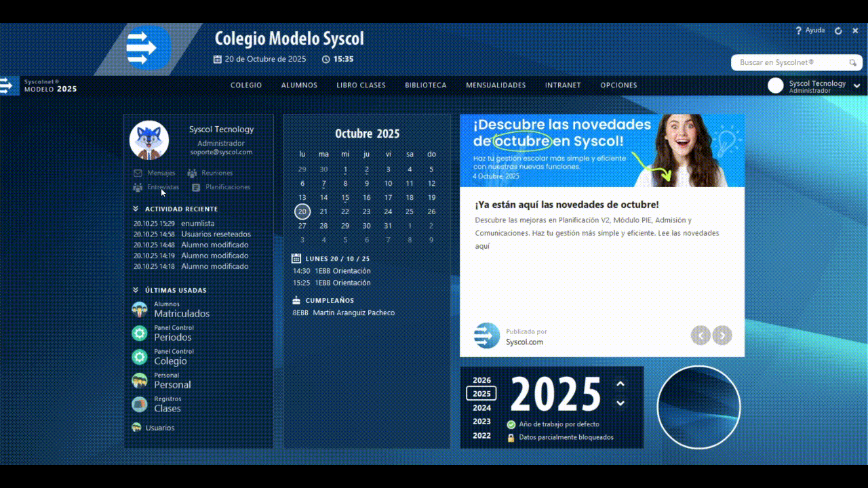Viewport: 868px width, 488px height.
Task: Collapse the ACTIVIDAD RECIENTE section
Action: (136, 209)
